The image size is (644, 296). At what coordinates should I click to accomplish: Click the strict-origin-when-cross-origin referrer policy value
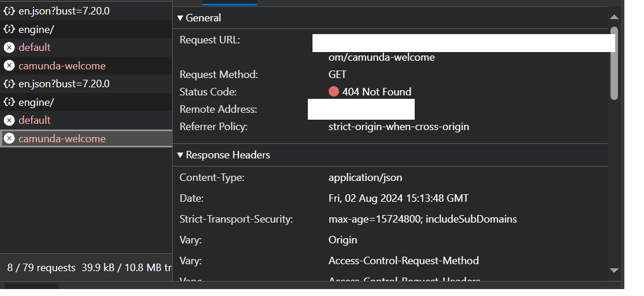[x=399, y=126]
